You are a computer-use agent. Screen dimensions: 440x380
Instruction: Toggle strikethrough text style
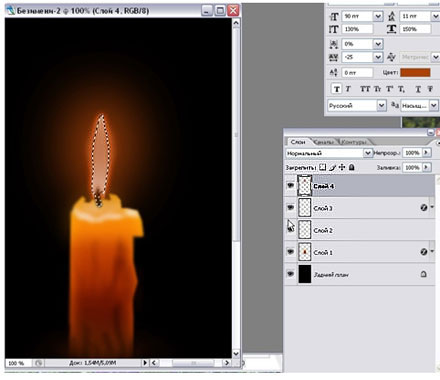(x=430, y=89)
